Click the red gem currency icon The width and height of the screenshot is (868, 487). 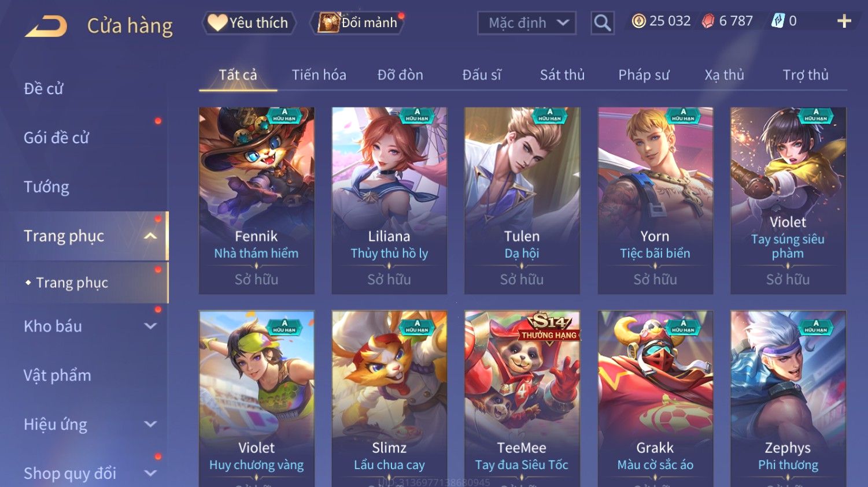[708, 21]
